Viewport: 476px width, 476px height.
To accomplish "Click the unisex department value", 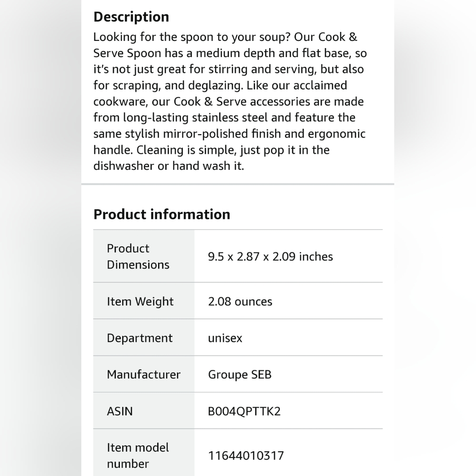I will pos(225,338).
